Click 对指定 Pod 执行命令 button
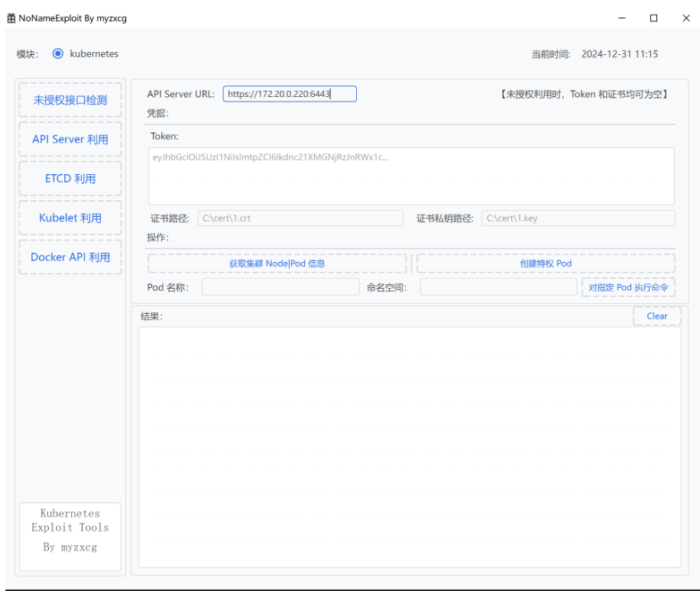This screenshot has height=591, width=700. coord(628,287)
